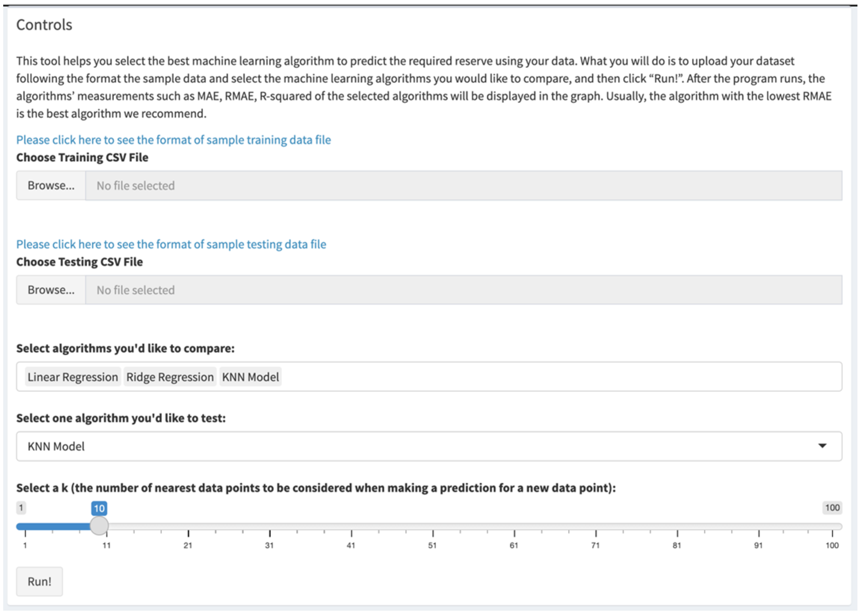This screenshot has height=616, width=862.
Task: Click the blue slider value bubble 10
Action: (99, 508)
